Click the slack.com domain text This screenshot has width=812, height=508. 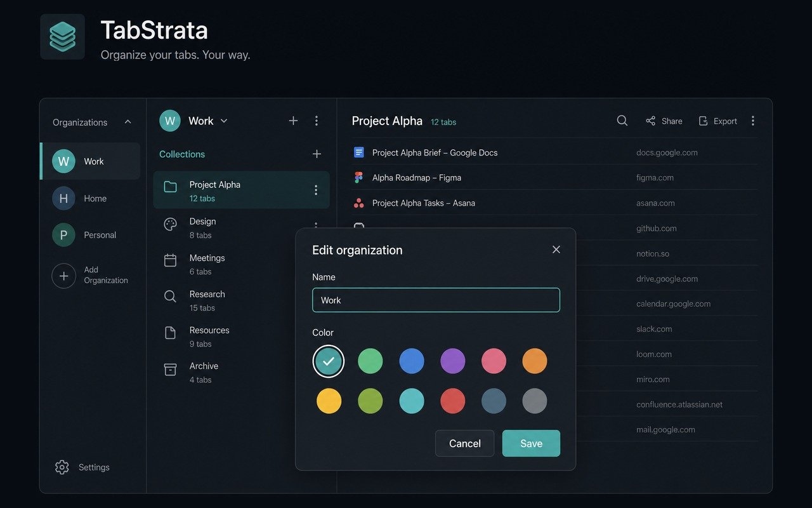coord(654,329)
